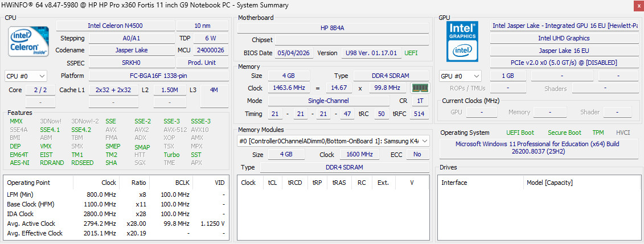644x244 pixels.
Task: Click the tCL column header in modules table
Action: pyautogui.click(x=272, y=183)
